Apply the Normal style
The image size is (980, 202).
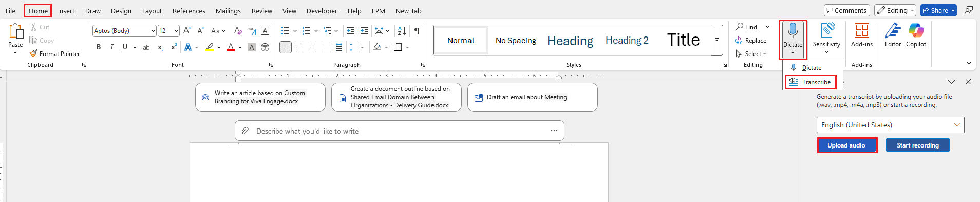tap(461, 40)
